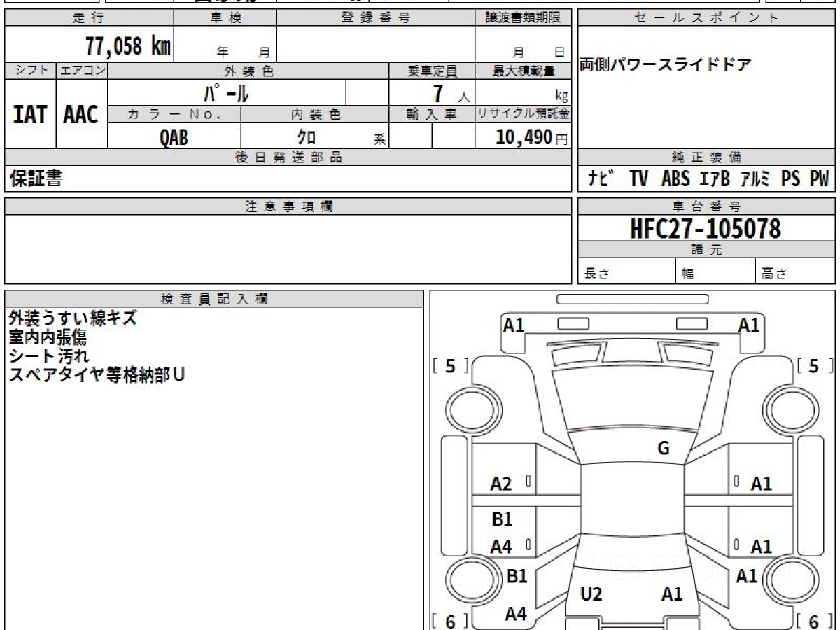
Task: Click the 純正装備 header
Action: tap(706, 157)
